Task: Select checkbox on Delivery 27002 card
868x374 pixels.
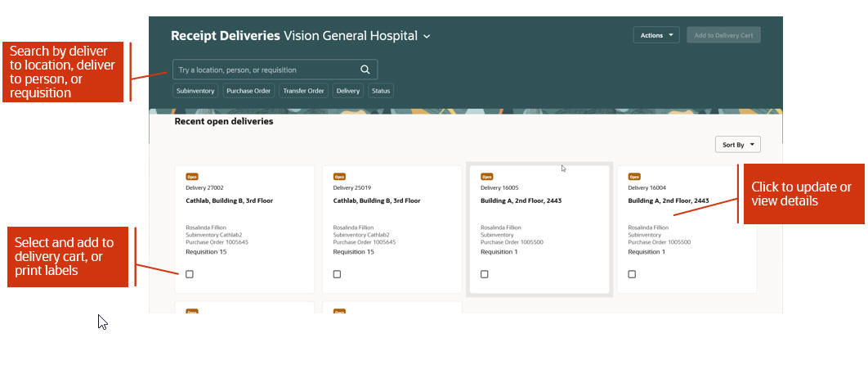Action: click(x=190, y=274)
